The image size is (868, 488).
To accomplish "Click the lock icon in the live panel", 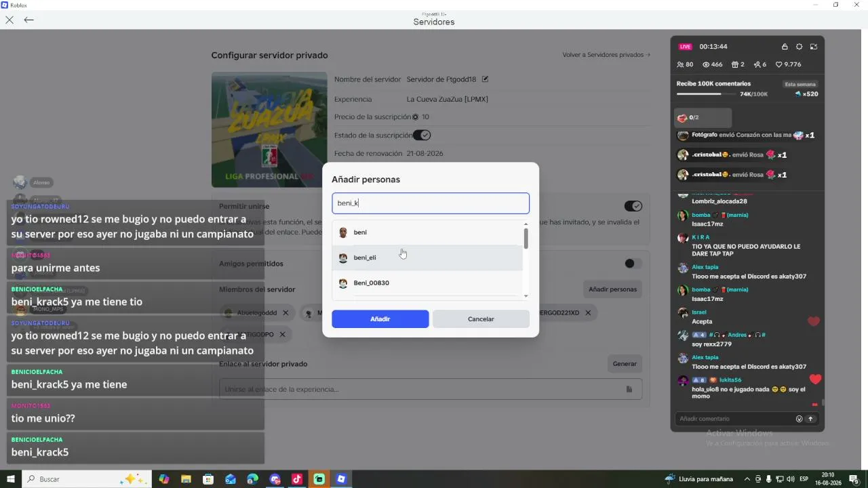I will 785,47.
